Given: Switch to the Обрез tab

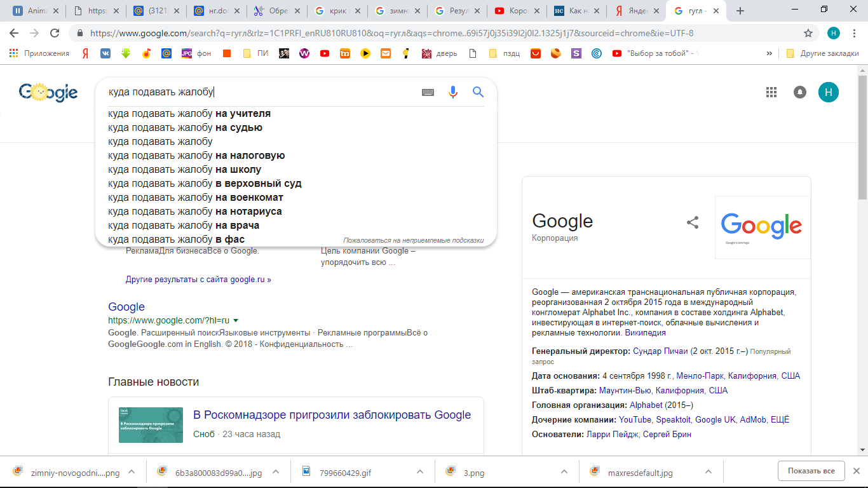Looking at the screenshot, I should pos(276,11).
